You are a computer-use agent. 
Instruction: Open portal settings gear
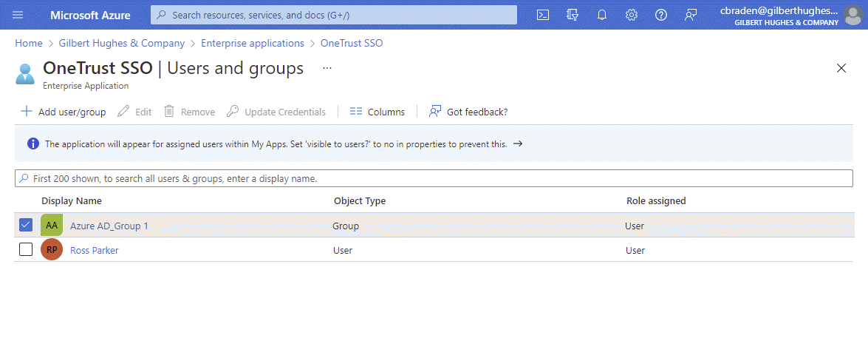(631, 15)
